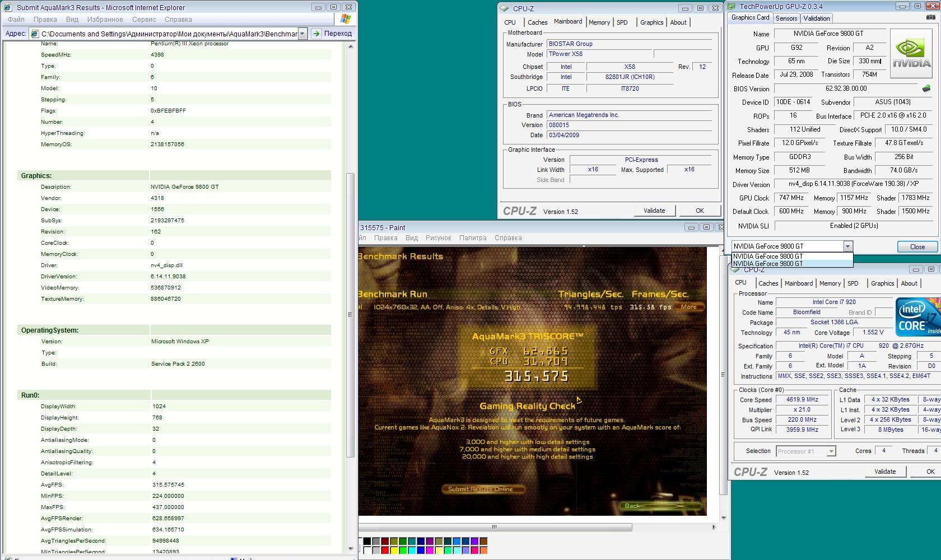Open the SPD tab in lower CPU-Z window
This screenshot has height=560, width=941.
[853, 283]
